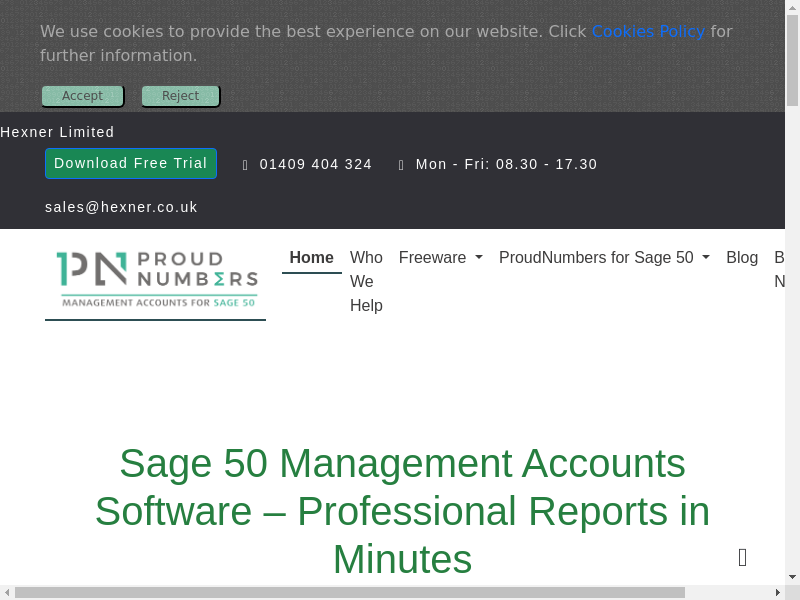The image size is (800, 600).
Task: Click the Proud Numbers logo
Action: pos(156,280)
